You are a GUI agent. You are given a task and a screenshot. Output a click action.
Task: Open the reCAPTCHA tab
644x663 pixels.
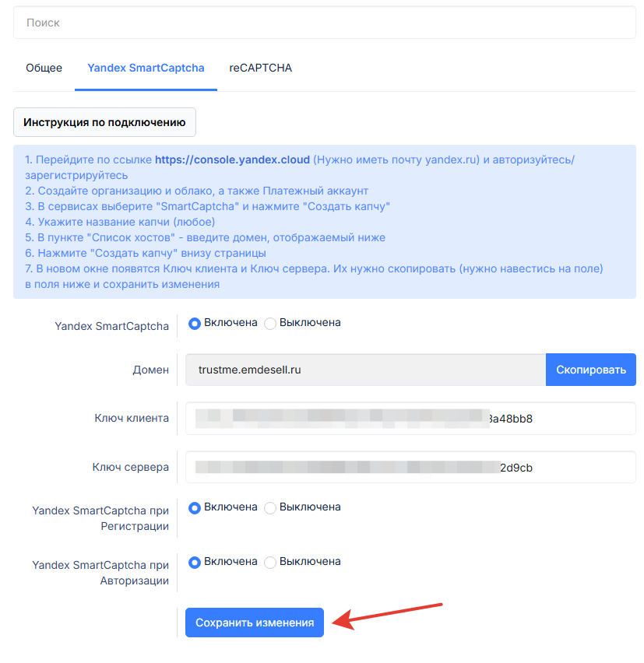260,68
